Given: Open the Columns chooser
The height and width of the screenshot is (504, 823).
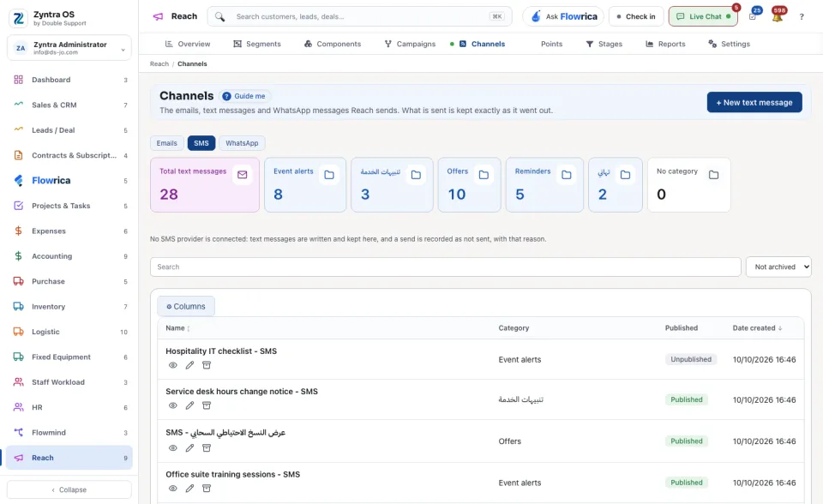Looking at the screenshot, I should click(186, 307).
